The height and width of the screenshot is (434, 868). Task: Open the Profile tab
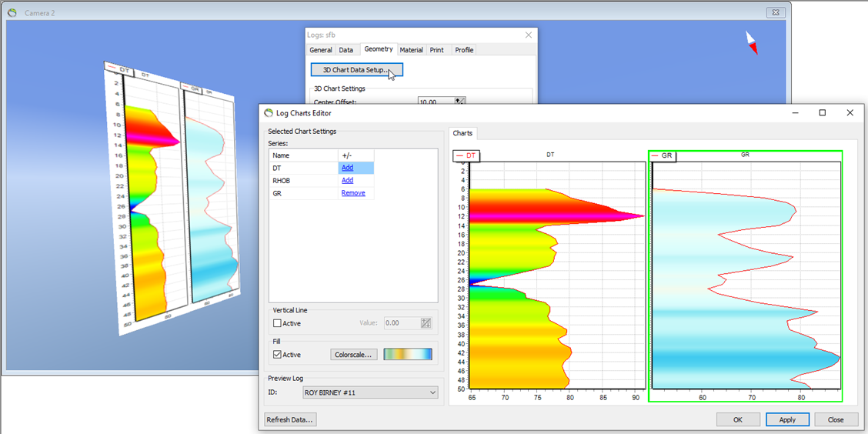(464, 50)
